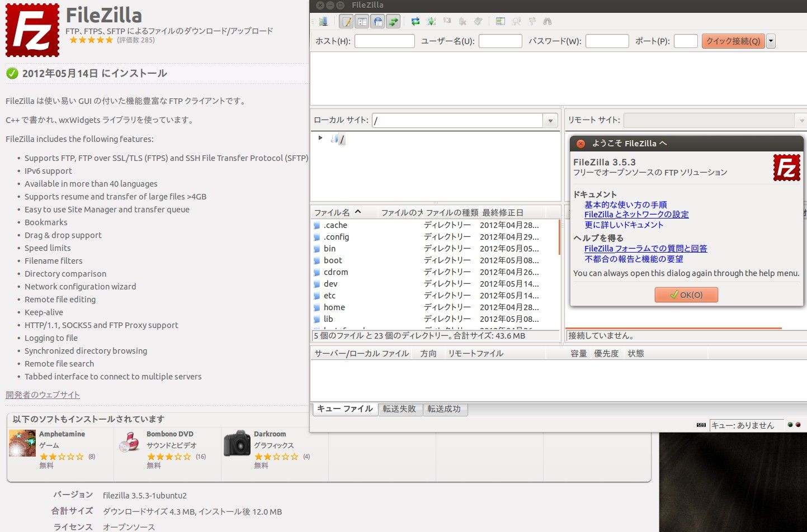The width and height of the screenshot is (807, 532).
Task: Click the process queue toolbar icon
Action: pos(431,22)
